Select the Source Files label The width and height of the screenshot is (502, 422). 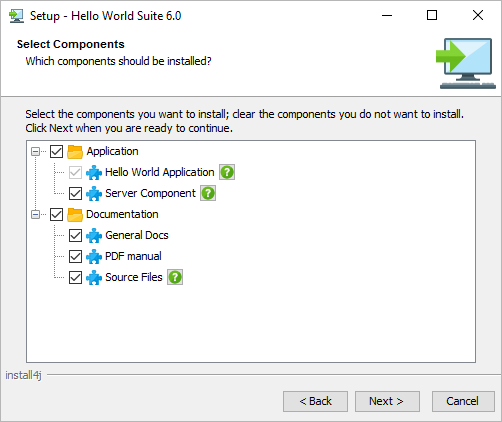[134, 277]
